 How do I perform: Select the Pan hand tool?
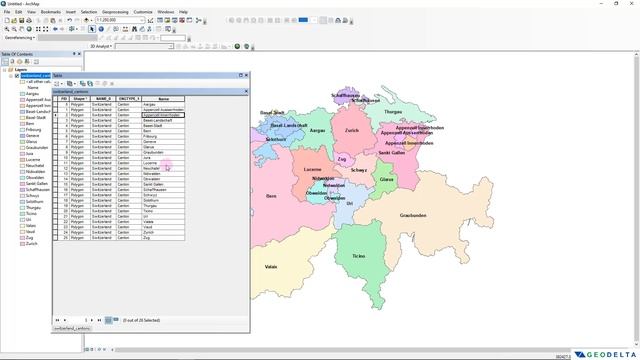point(22,29)
